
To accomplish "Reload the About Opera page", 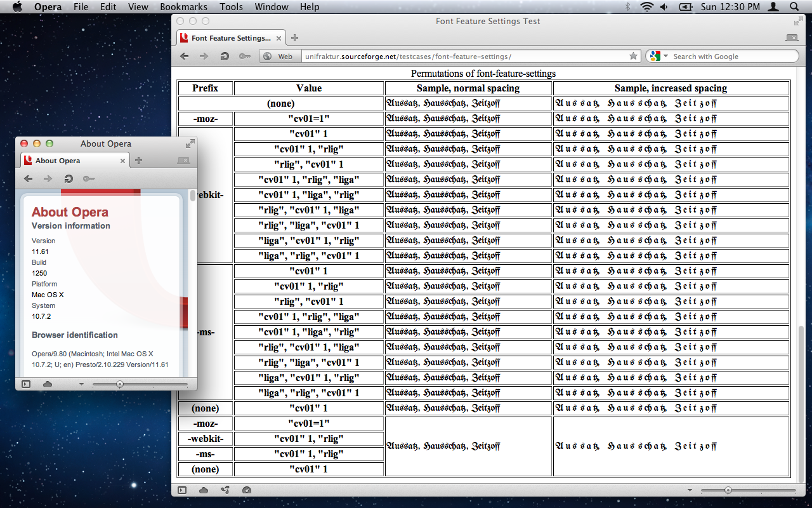I will (x=68, y=178).
